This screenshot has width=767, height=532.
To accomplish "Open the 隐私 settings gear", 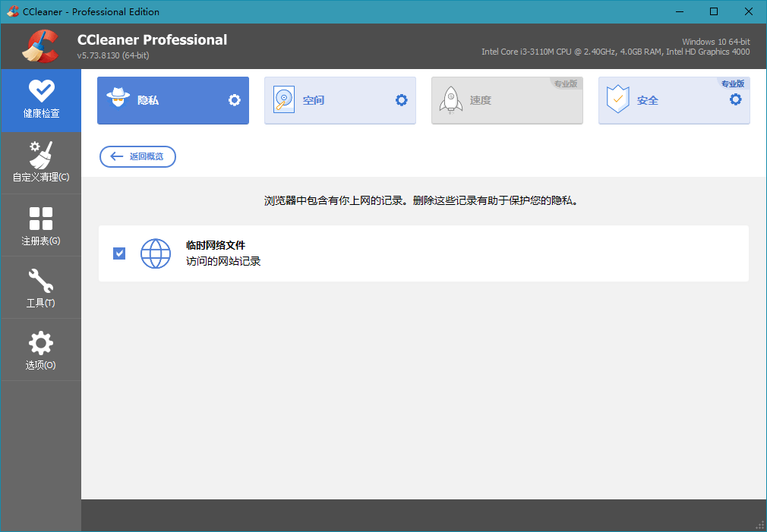I will [234, 99].
